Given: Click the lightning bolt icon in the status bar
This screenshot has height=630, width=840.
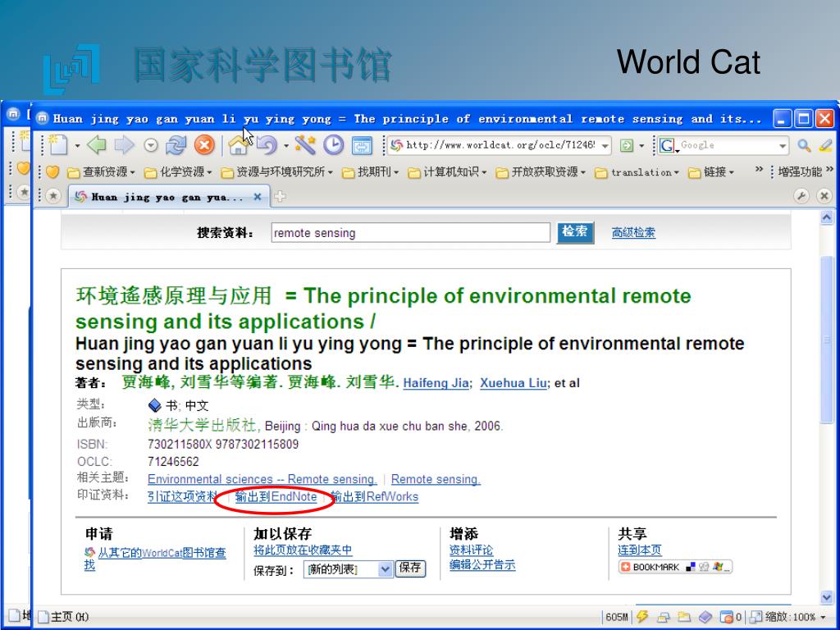Looking at the screenshot, I should click(x=642, y=617).
